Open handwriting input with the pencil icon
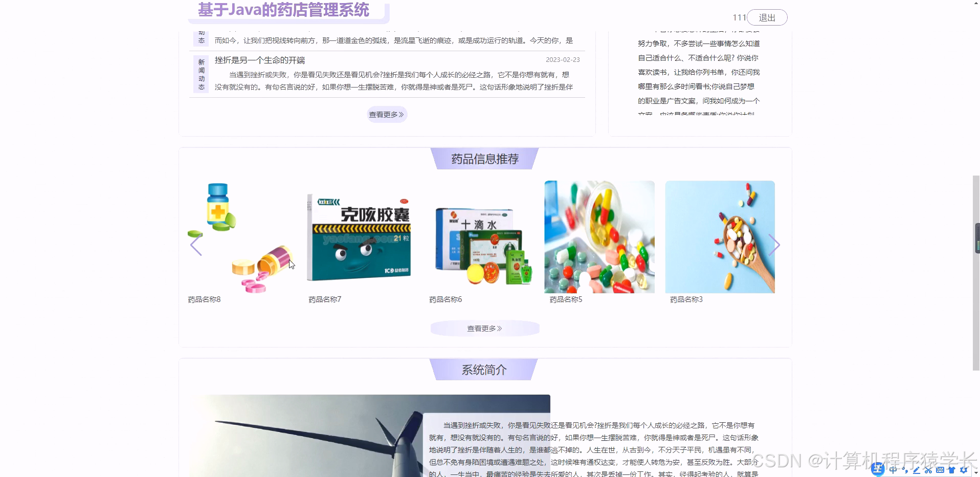This screenshot has height=477, width=980. [916, 469]
